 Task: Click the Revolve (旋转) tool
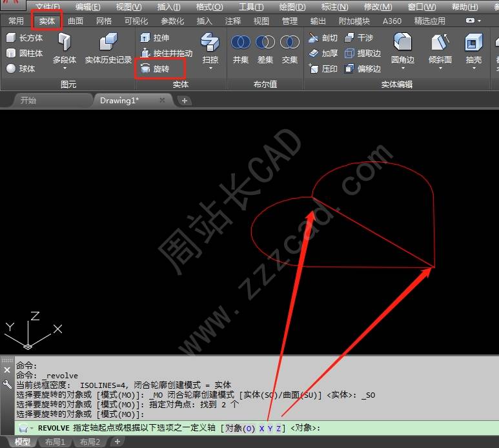coord(155,68)
